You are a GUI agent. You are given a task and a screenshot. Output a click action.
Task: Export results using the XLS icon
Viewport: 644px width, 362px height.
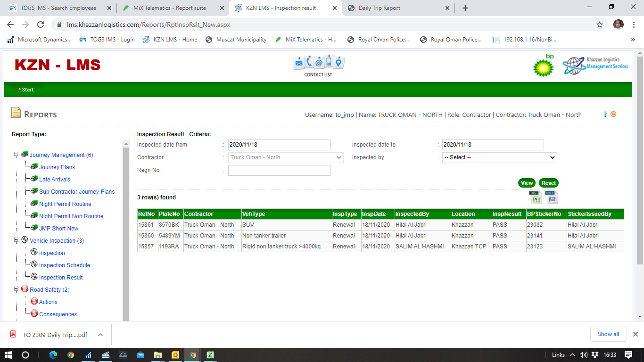tap(535, 197)
